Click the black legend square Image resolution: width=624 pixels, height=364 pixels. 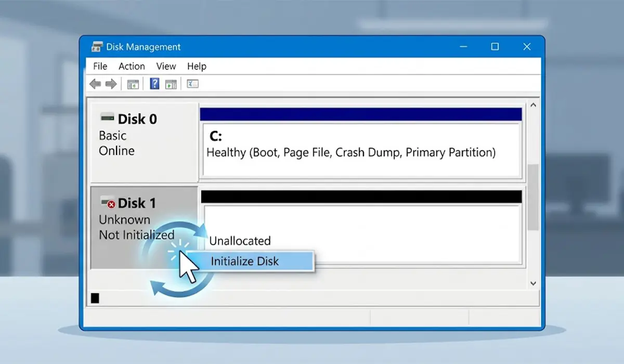95,298
